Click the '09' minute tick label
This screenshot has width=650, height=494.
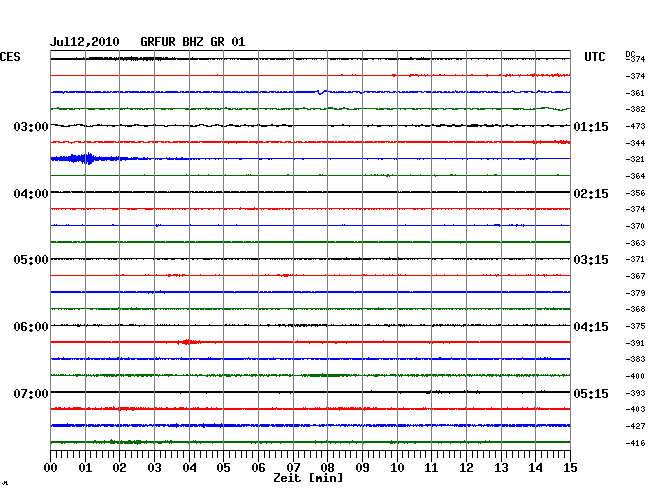pos(362,468)
